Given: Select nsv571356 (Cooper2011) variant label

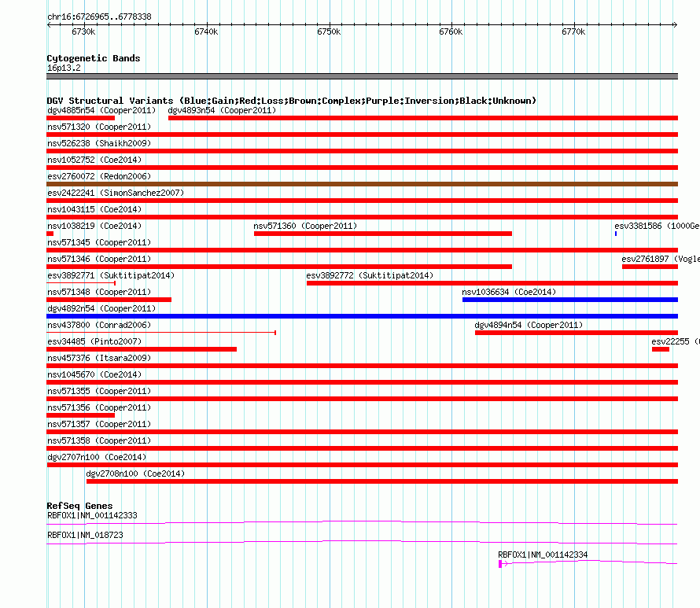Looking at the screenshot, I should click(99, 407).
